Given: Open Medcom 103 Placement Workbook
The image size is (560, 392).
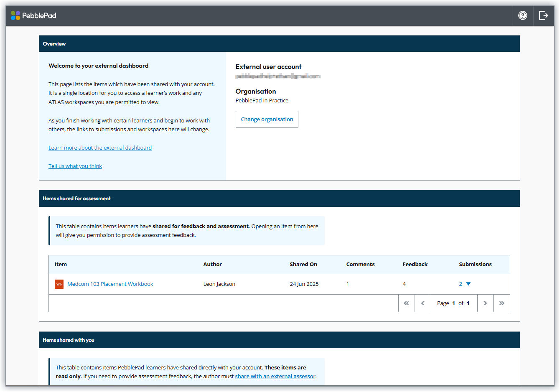Looking at the screenshot, I should [x=110, y=284].
